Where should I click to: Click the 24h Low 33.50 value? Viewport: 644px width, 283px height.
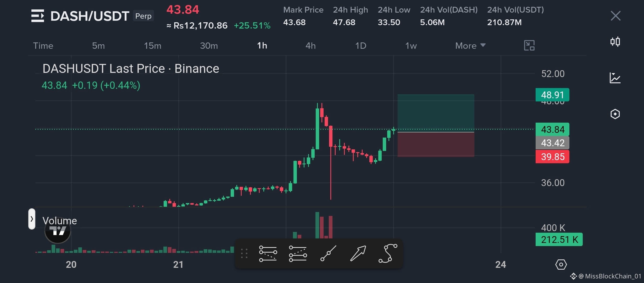tap(389, 22)
